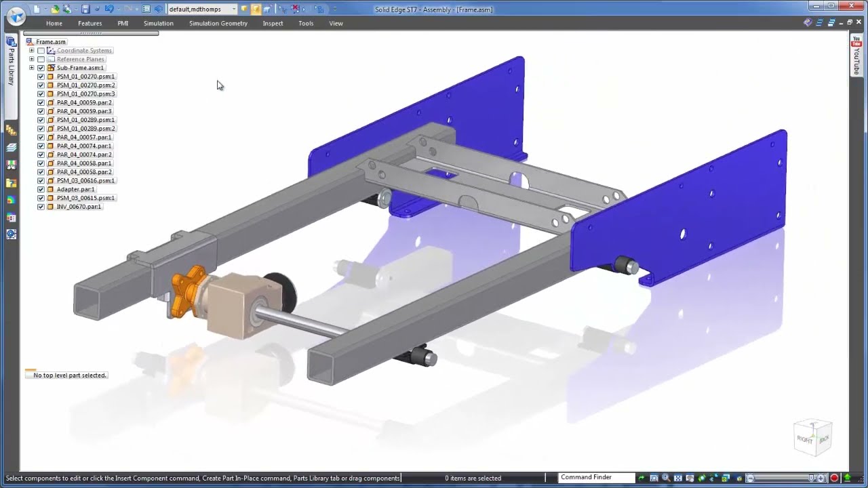868x488 pixels.
Task: Click the Command Finder search field
Action: coord(597,478)
